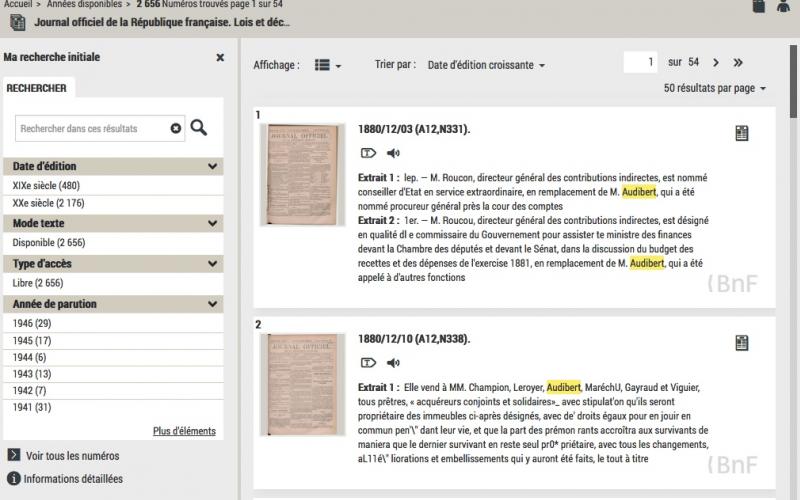This screenshot has height=500, width=800.
Task: Click highlighted Audibert in the second result
Action: (x=563, y=388)
